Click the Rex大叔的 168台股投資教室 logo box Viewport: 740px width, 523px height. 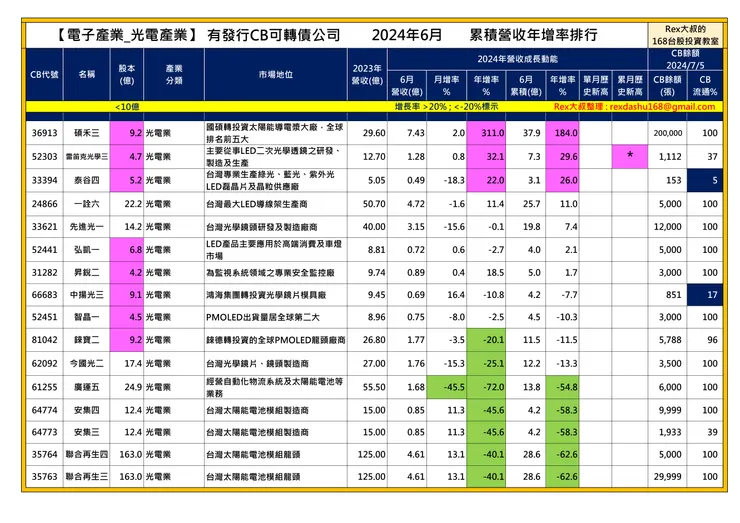(685, 35)
